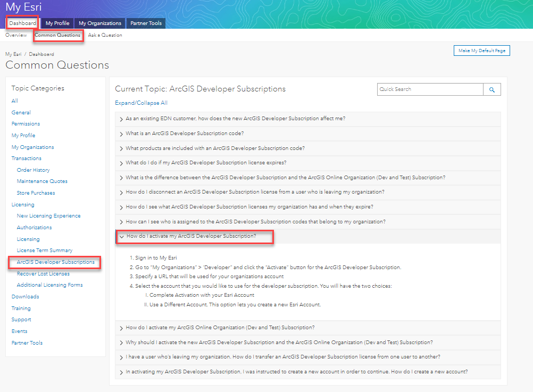Click into the Quick Search field
The image size is (533, 392).
[x=430, y=89]
